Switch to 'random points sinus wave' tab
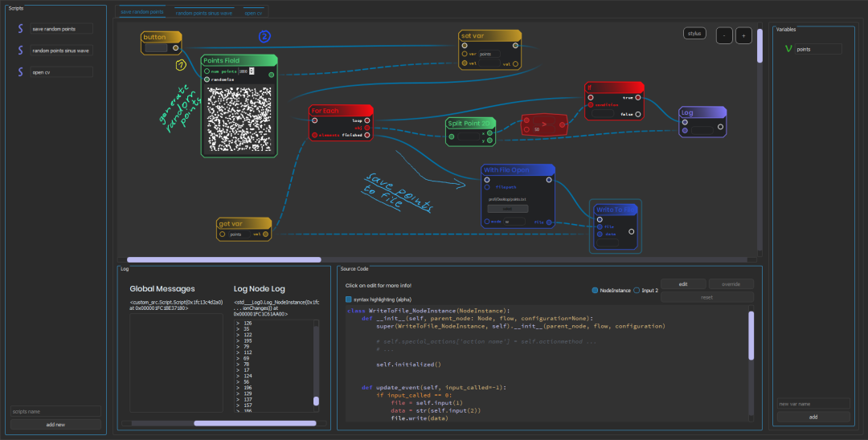 tap(205, 13)
